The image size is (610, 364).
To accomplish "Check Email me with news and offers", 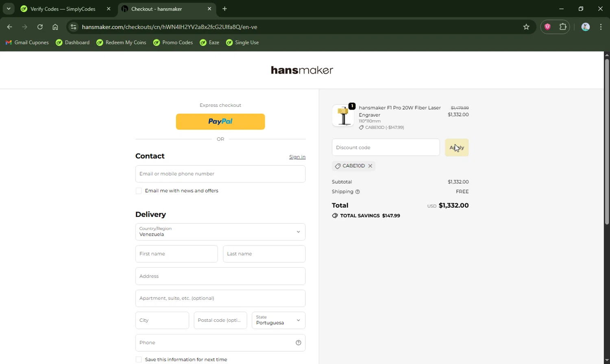I will (x=139, y=191).
